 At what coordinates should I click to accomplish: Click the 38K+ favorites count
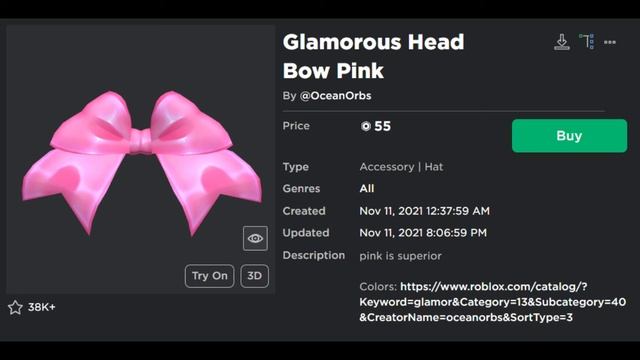(42, 307)
